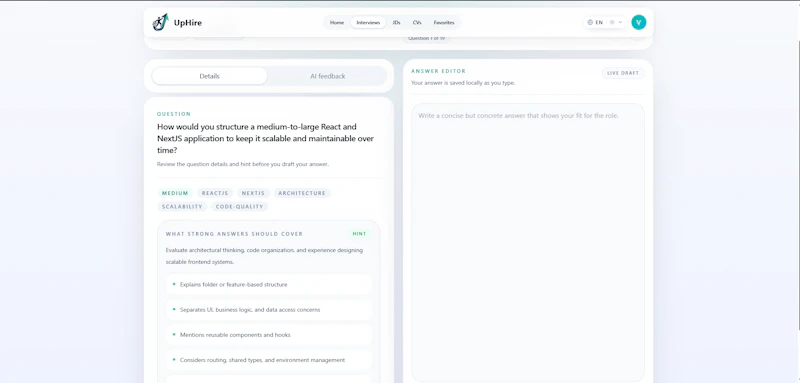
Task: Toggle the theme sun icon
Action: point(612,22)
